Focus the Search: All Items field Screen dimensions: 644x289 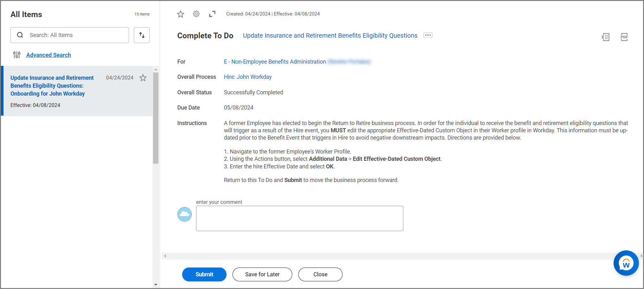point(70,35)
